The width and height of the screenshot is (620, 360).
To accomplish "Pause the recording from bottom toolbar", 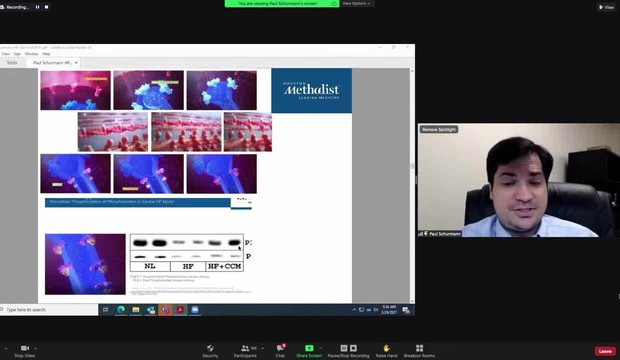I will coord(344,348).
